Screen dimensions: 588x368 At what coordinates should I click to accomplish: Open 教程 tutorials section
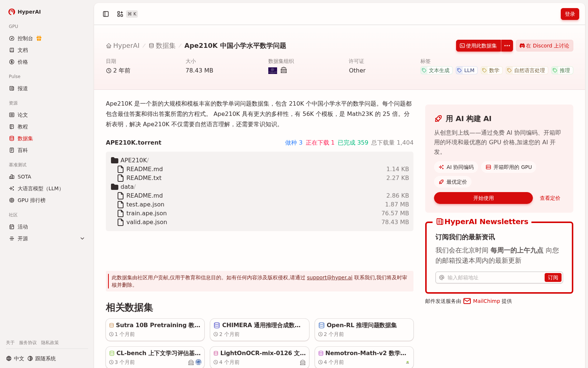click(47, 127)
